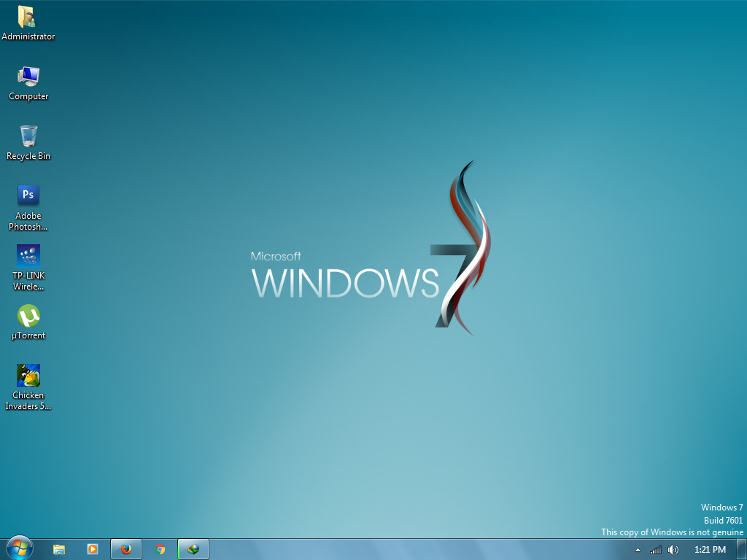This screenshot has width=747, height=560.
Task: Open the Administrator user folder
Action: pyautogui.click(x=28, y=15)
